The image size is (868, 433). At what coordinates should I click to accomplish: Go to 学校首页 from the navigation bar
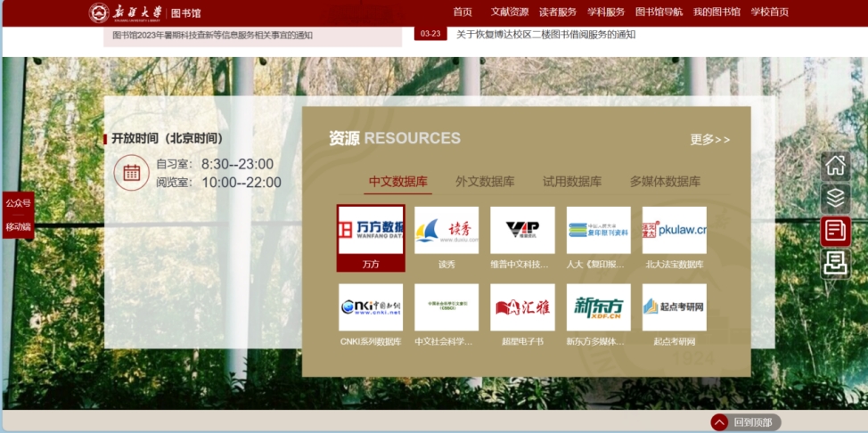770,12
